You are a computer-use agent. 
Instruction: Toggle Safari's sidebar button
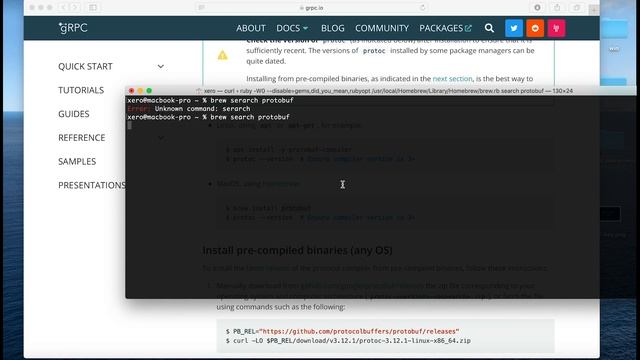(x=93, y=7)
